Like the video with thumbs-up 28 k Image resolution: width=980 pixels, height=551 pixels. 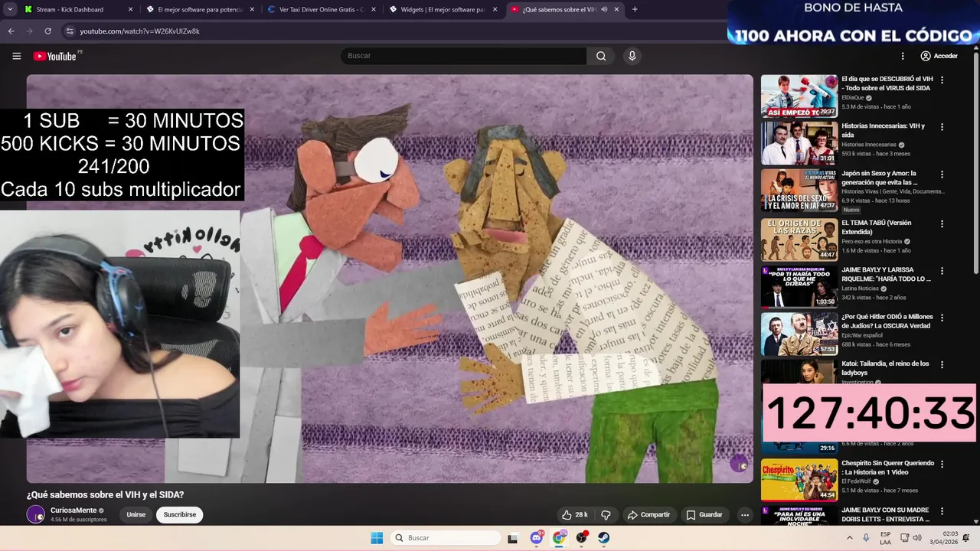point(575,515)
